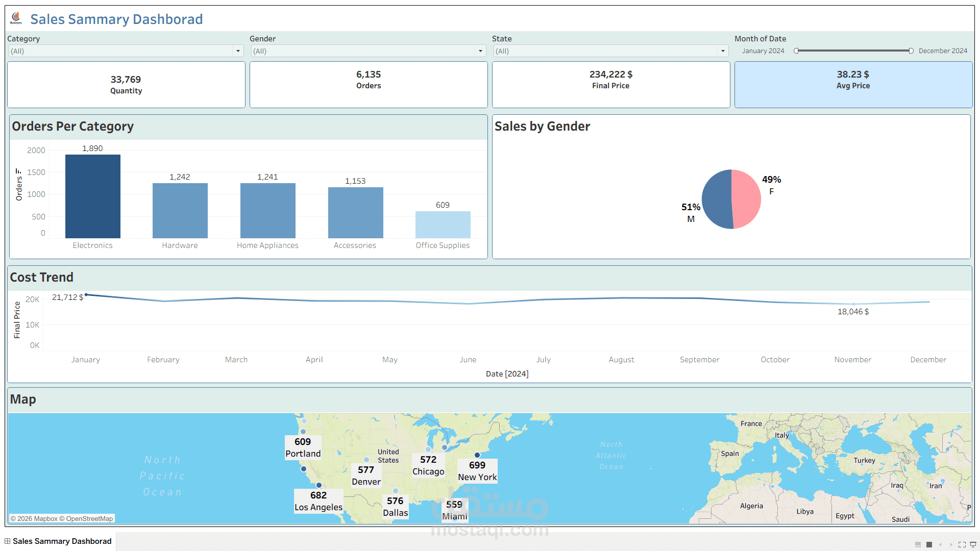Click the Map section heading
The image size is (980, 551).
(x=23, y=399)
